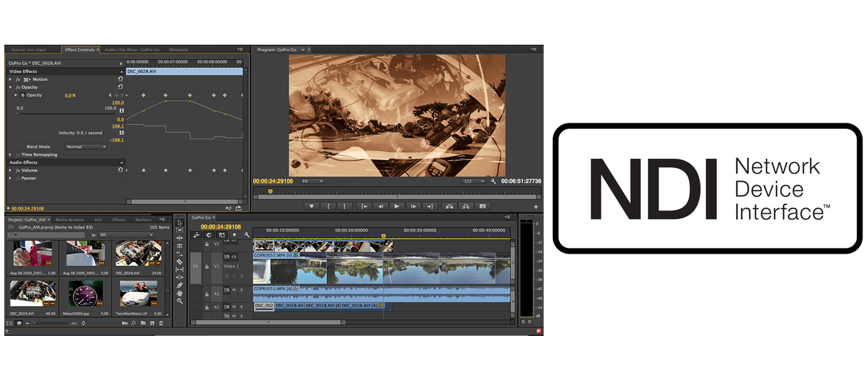Click the Export Frame camera icon
This screenshot has height=374, width=868.
(x=483, y=206)
